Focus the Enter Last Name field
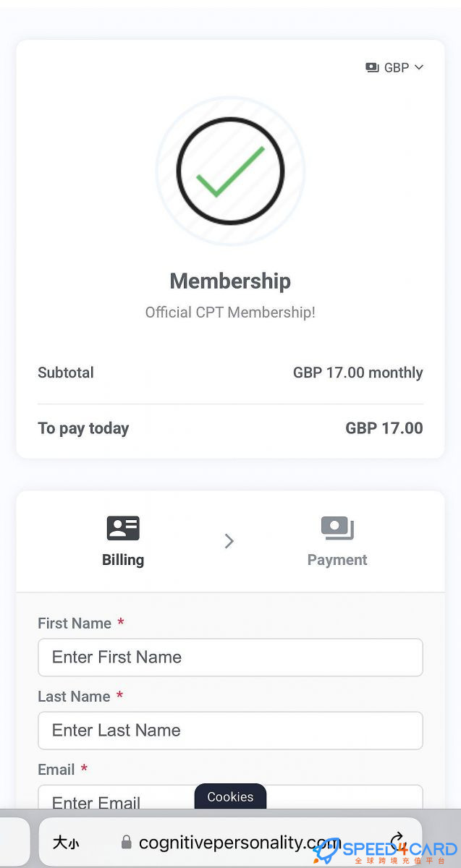Image resolution: width=461 pixels, height=868 pixels. click(x=230, y=730)
